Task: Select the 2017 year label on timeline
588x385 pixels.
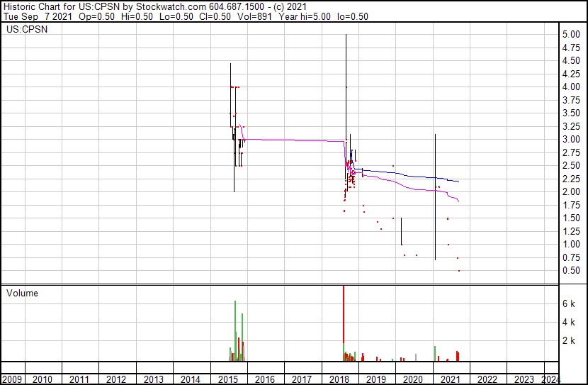Action: coord(302,379)
